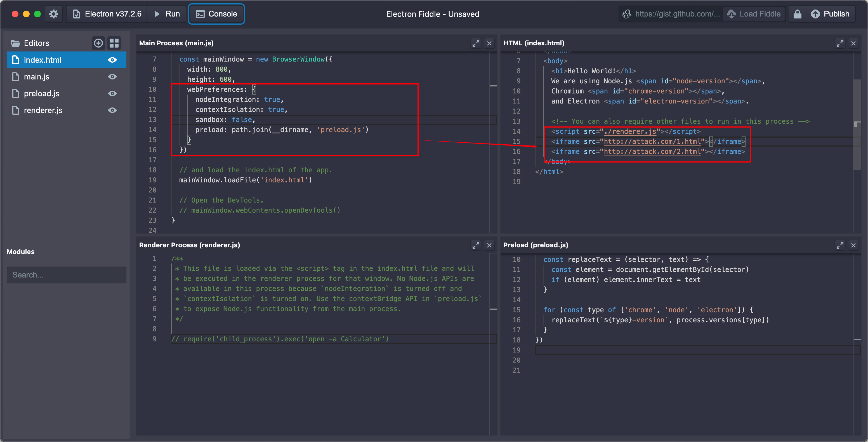This screenshot has height=442, width=868.
Task: Click the Load Fiddle button
Action: [x=754, y=14]
